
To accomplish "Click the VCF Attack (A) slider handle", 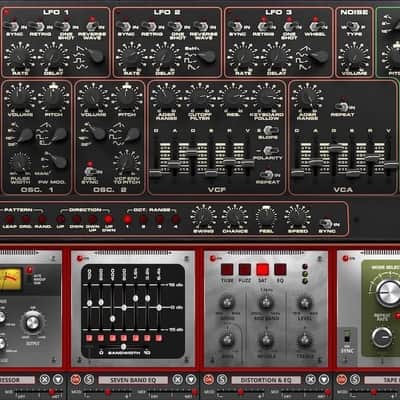I will click(x=174, y=163).
